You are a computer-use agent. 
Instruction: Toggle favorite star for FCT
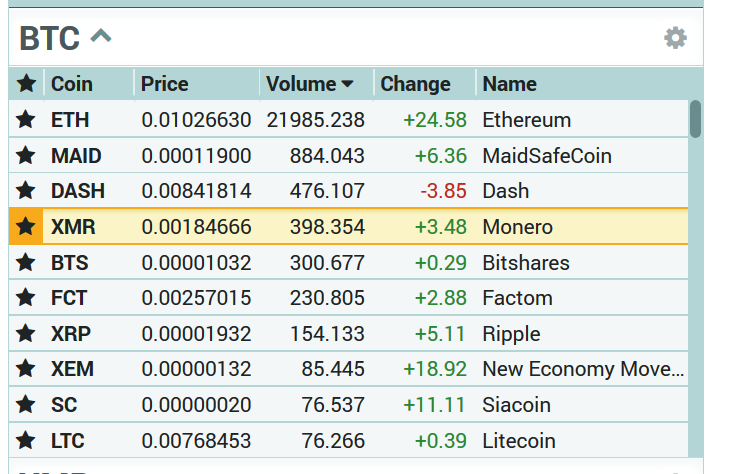click(26, 298)
